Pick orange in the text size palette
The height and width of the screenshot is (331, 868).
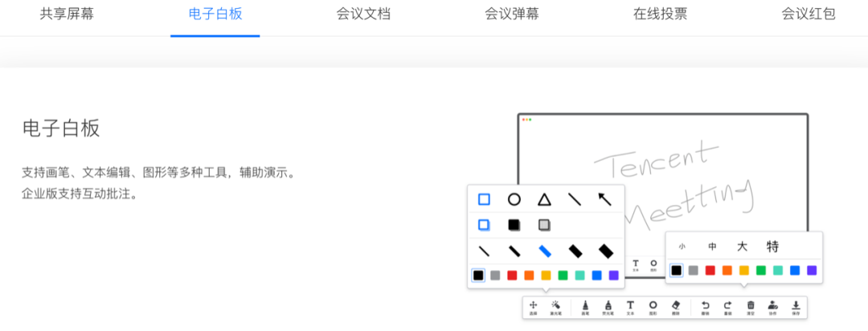727,271
